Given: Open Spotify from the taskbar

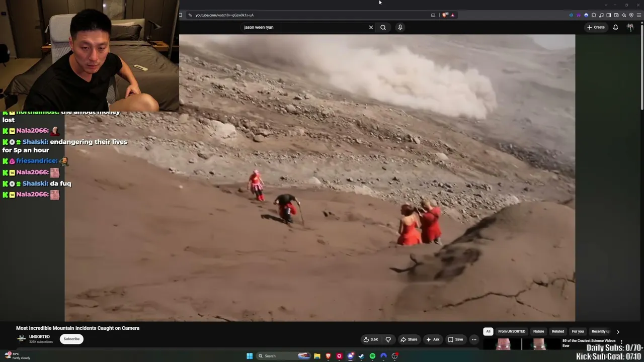Looking at the screenshot, I should click(x=372, y=356).
